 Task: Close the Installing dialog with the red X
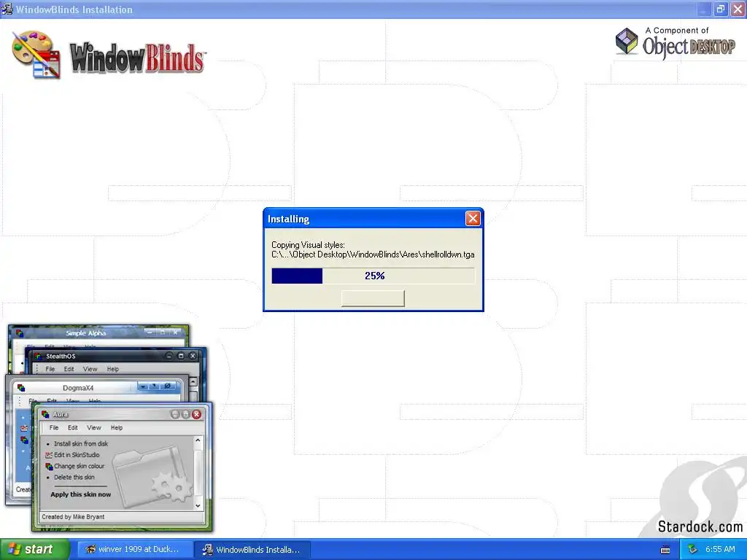pos(473,219)
